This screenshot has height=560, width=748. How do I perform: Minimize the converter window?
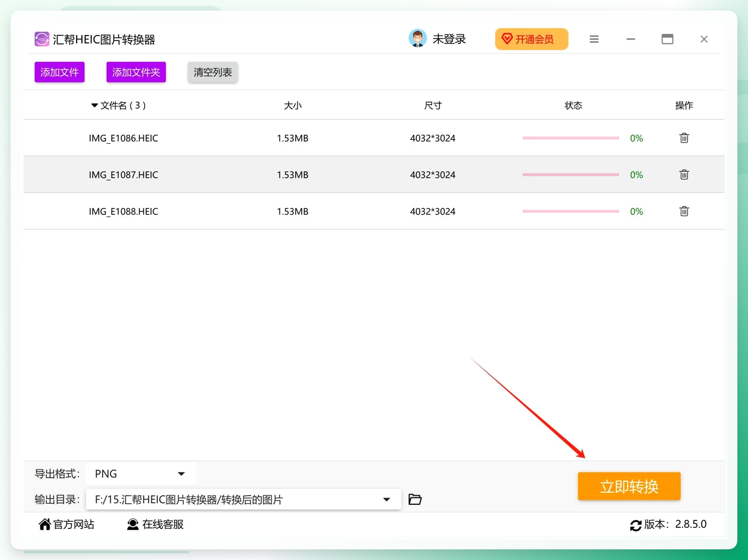(631, 39)
